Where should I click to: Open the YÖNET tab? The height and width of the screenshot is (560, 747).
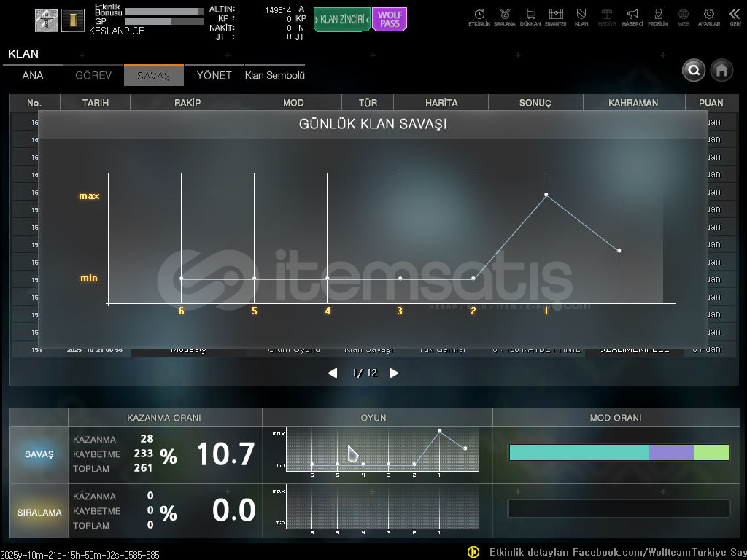click(214, 76)
